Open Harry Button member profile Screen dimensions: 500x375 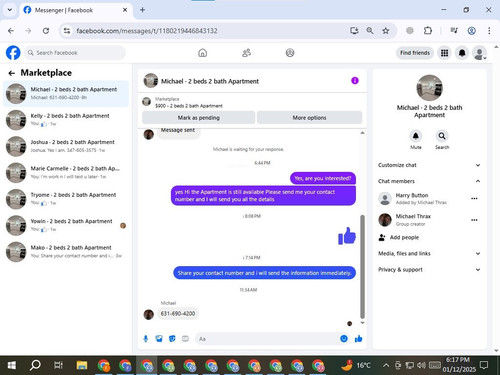click(412, 195)
